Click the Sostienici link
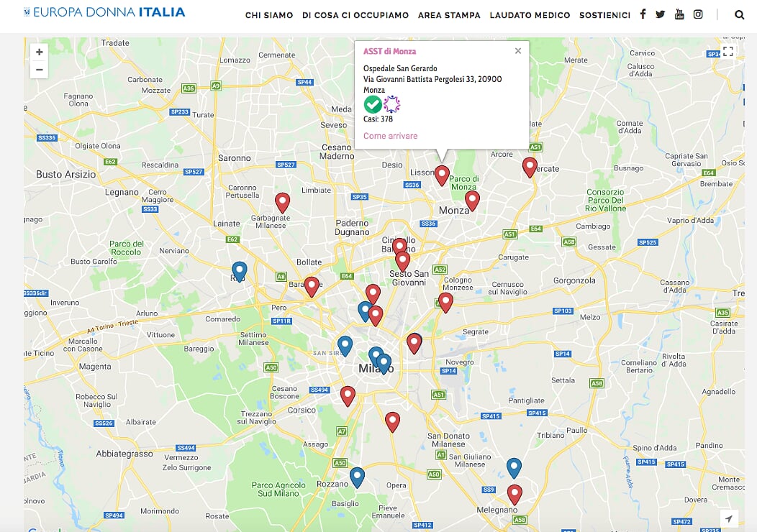 coord(604,15)
